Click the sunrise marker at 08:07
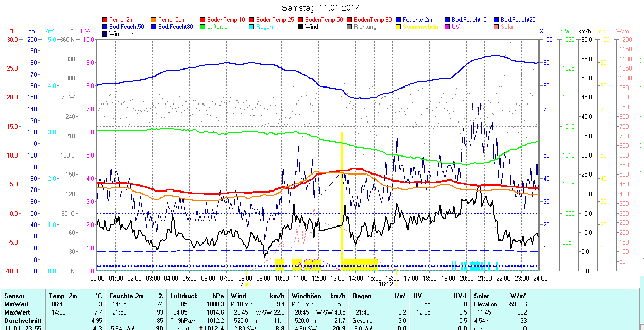Screen dimensions: 644x330 (247, 284)
